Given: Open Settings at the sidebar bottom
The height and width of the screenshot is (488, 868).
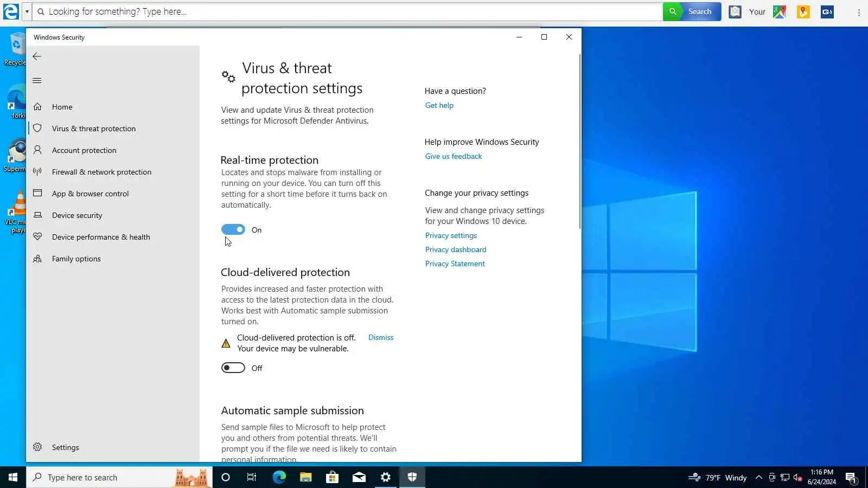Looking at the screenshot, I should [113, 447].
